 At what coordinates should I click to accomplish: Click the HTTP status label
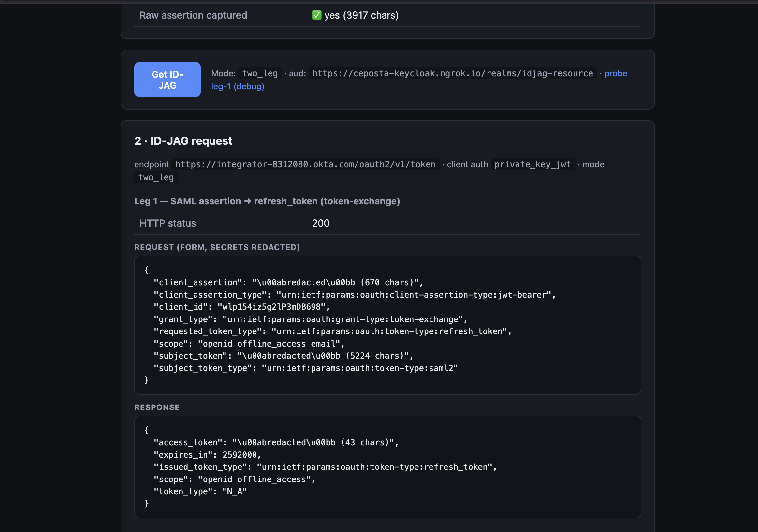tap(168, 224)
